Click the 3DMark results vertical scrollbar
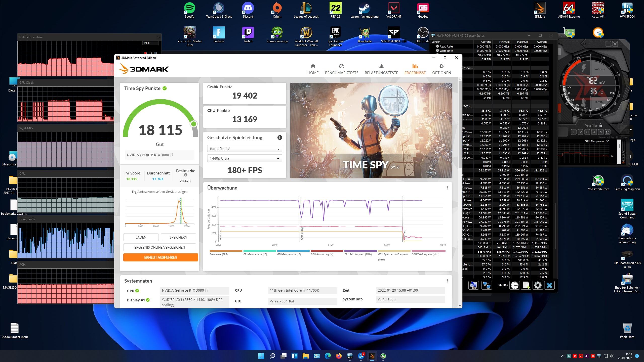This screenshot has height=362, width=644. (x=460, y=124)
